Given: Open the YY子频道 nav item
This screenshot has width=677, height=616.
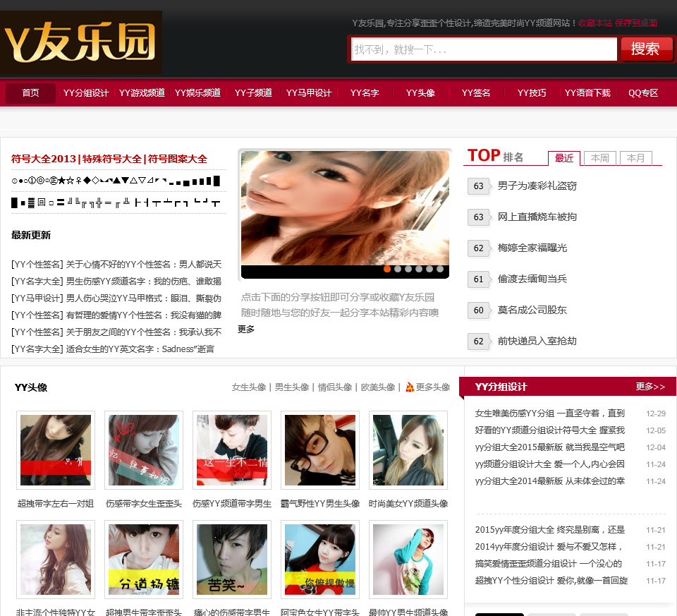Looking at the screenshot, I should pos(253,93).
